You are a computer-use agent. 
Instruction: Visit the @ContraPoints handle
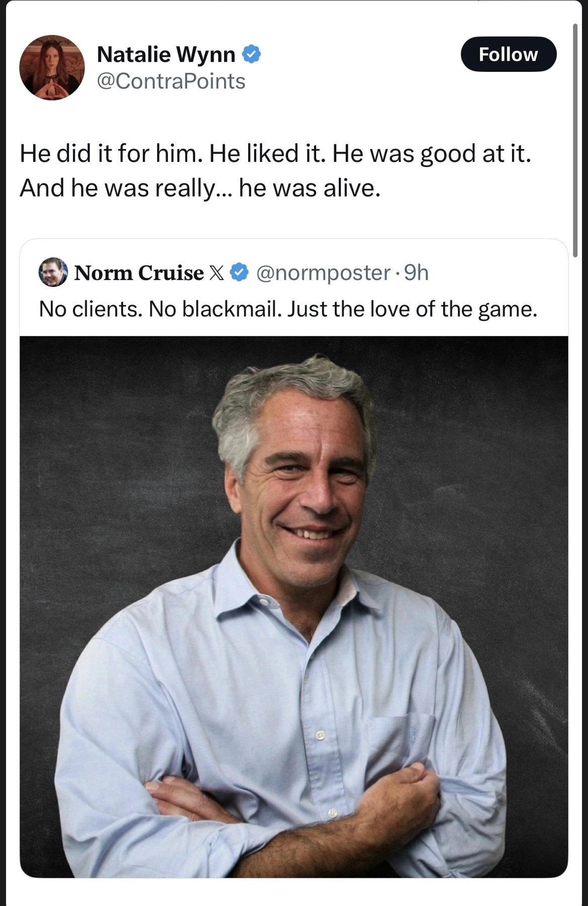(171, 81)
